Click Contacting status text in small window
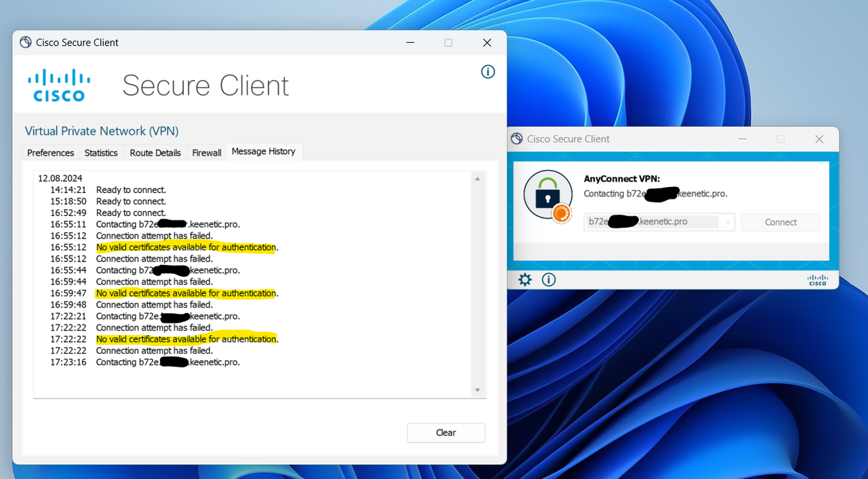This screenshot has width=868, height=479. [x=656, y=194]
